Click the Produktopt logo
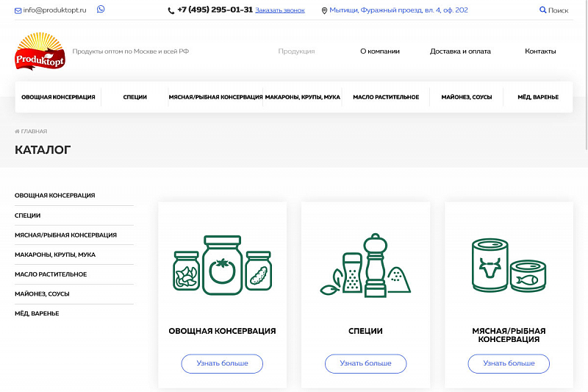This screenshot has width=588, height=392. [x=40, y=51]
